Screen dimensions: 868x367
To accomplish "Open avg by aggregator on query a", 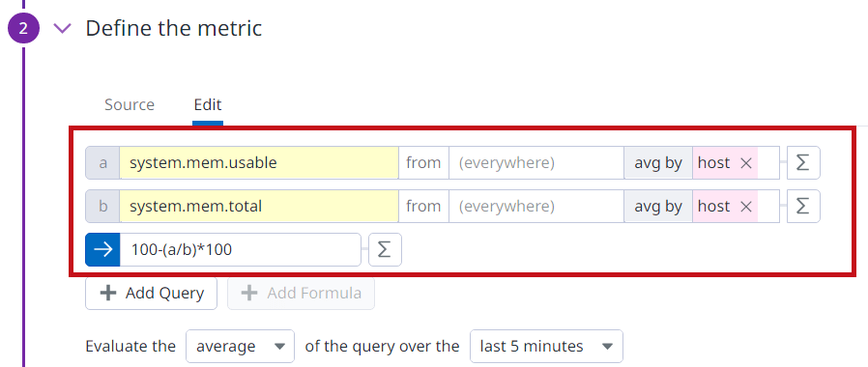I will coord(658,162).
